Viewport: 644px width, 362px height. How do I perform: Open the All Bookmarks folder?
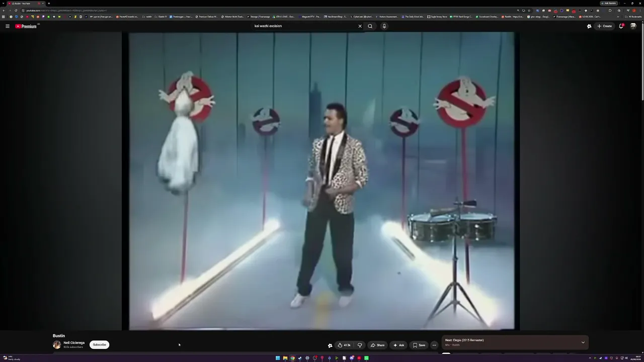tap(633, 17)
